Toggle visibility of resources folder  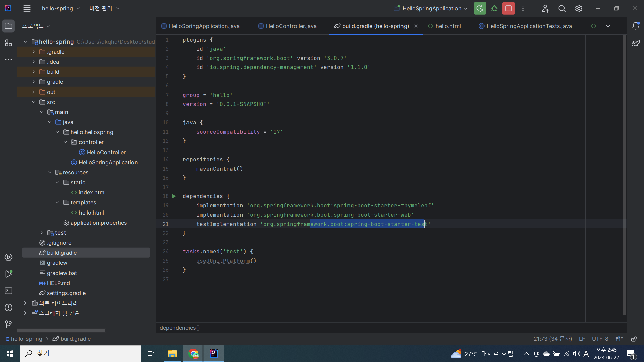coord(49,172)
